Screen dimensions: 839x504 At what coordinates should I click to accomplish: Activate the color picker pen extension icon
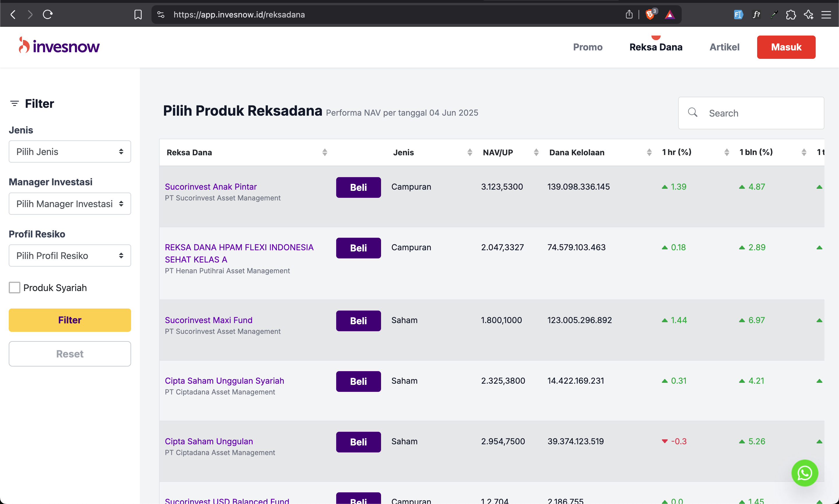tap(774, 15)
